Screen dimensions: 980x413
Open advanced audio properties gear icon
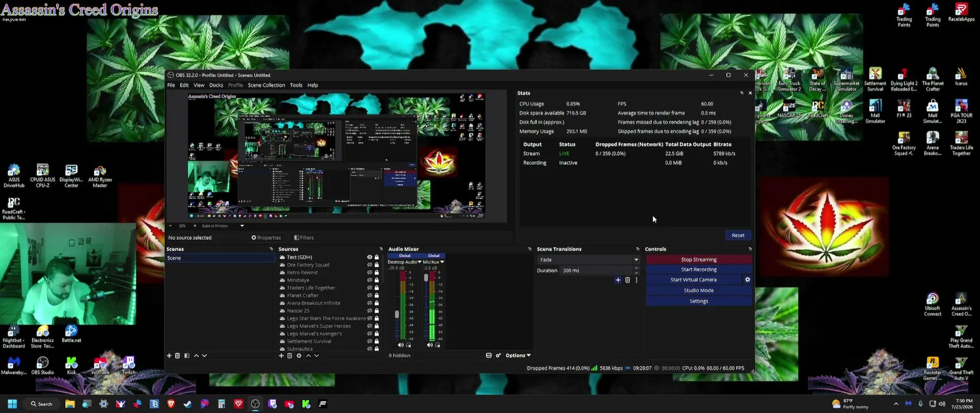499,356
